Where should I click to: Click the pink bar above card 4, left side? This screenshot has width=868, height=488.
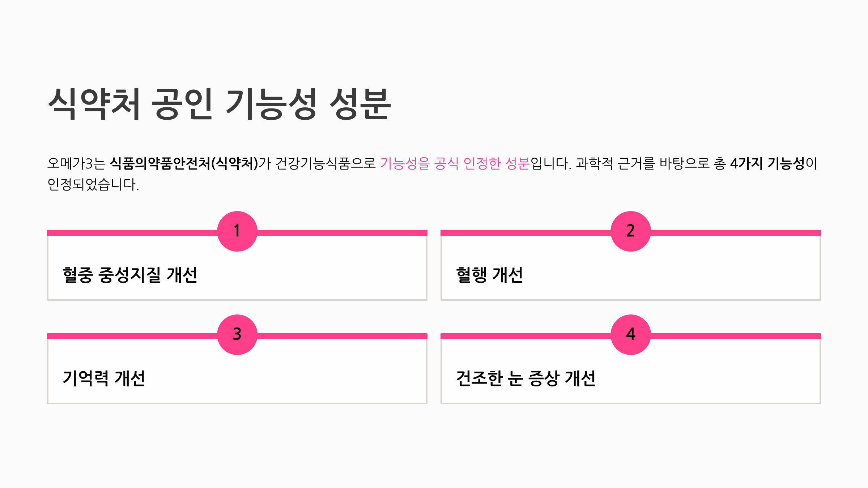526,336
